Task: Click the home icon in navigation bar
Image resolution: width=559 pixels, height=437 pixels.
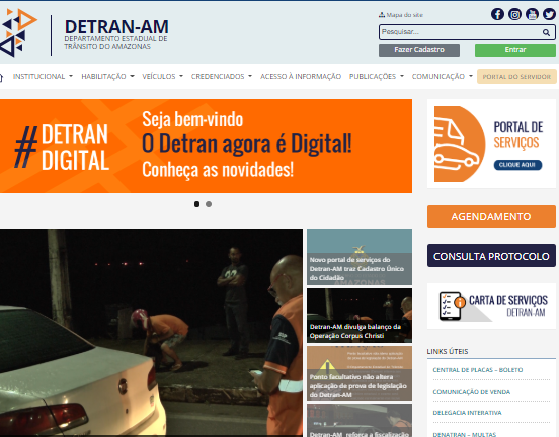Action: [x=1, y=77]
